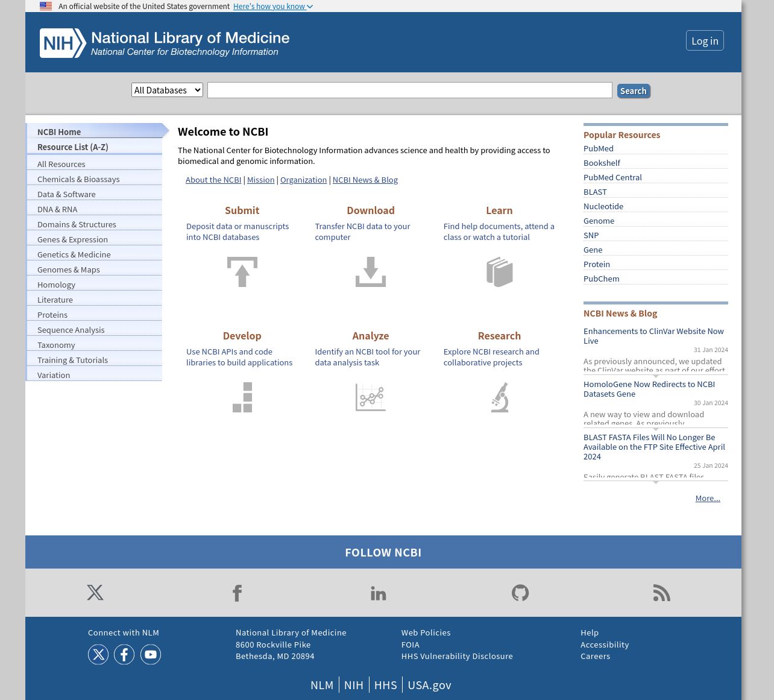Follow the Mission link
Viewport: 774px width, 700px height.
click(260, 180)
